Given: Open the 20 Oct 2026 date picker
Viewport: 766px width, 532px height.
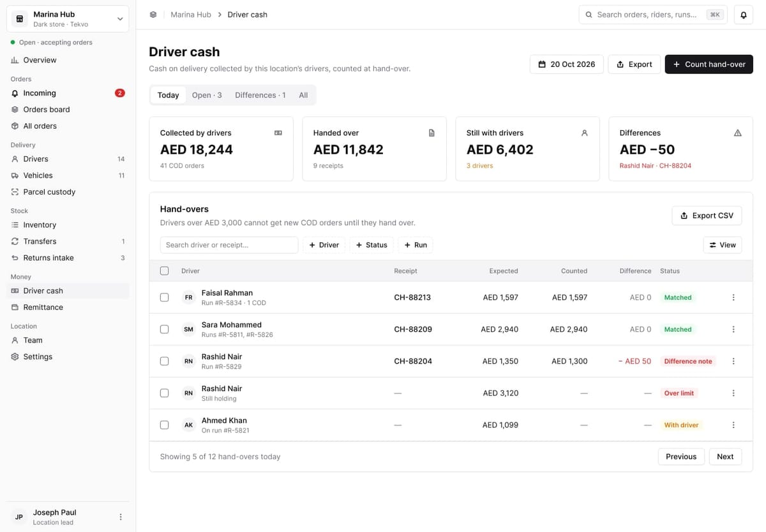Looking at the screenshot, I should pos(566,64).
